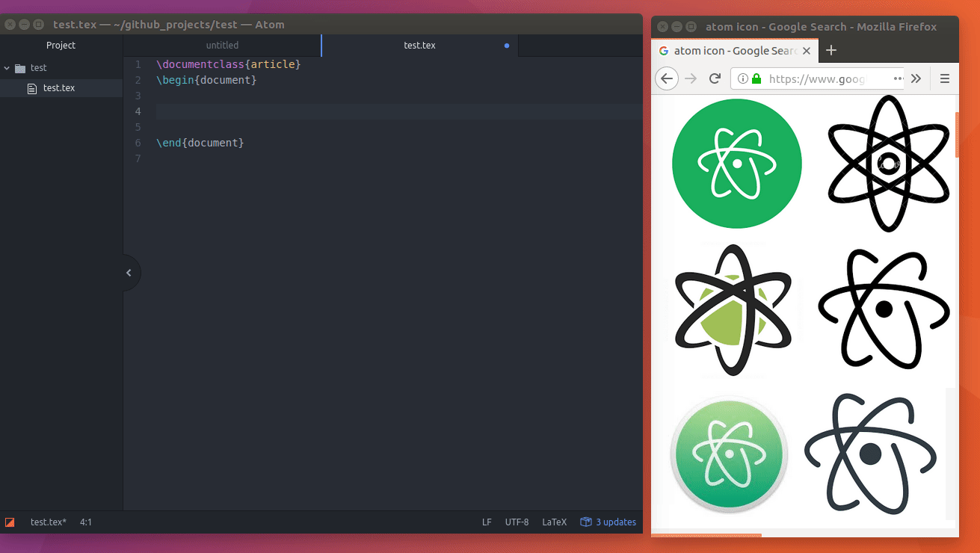Image resolution: width=980 pixels, height=553 pixels.
Task: Click the vertical scrollbar in Firefox page
Action: [x=958, y=135]
